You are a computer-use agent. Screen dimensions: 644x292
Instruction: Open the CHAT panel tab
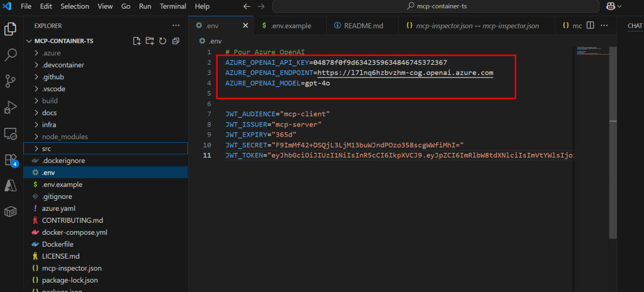coord(635,26)
